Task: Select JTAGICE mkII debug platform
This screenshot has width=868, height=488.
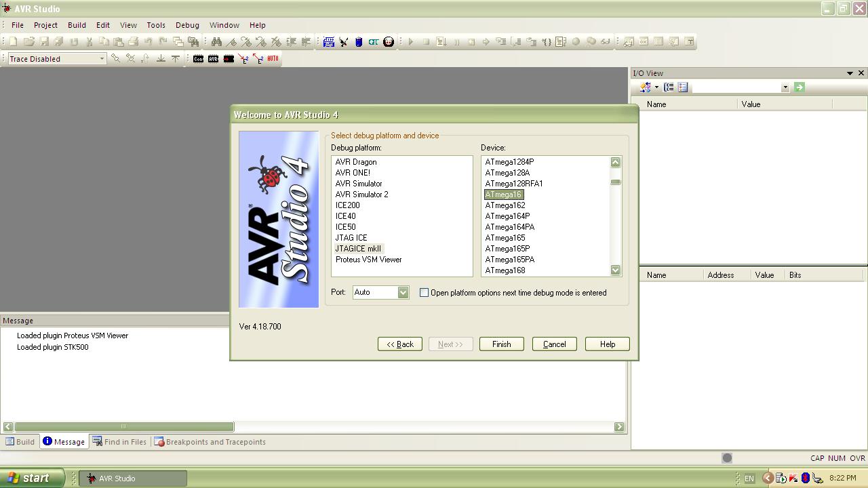Action: pos(358,249)
